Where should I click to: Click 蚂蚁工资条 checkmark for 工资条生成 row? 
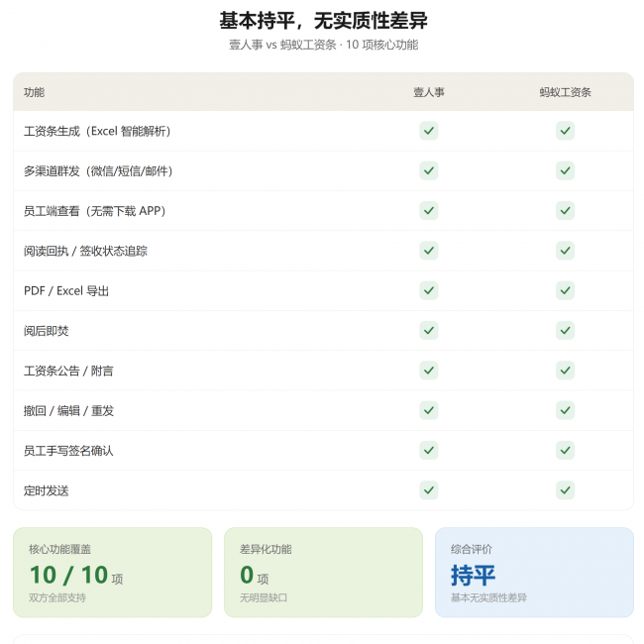point(565,131)
